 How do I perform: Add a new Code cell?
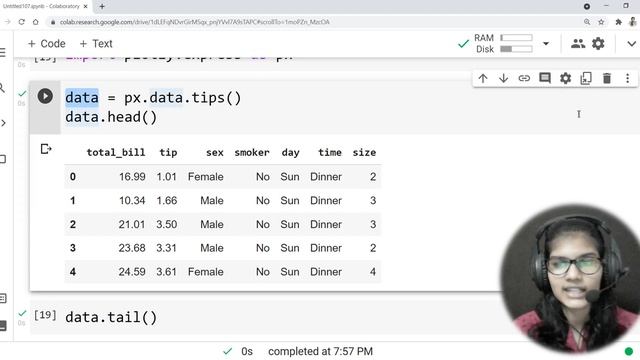(x=47, y=44)
